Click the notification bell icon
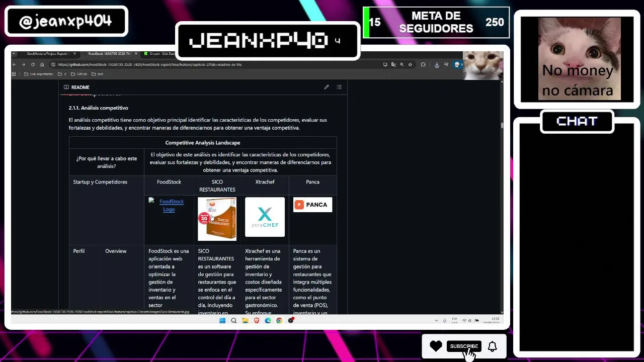This screenshot has width=644, height=362. [492, 346]
